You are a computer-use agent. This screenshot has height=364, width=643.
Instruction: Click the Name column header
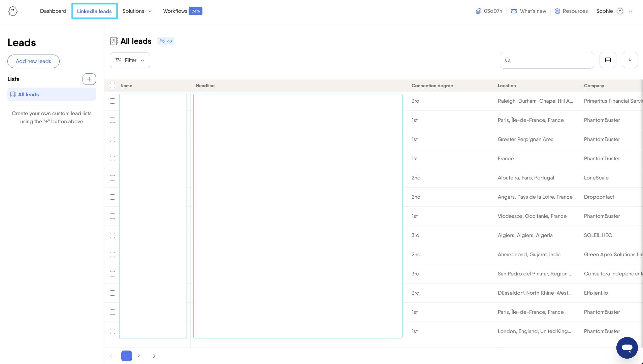[126, 86]
